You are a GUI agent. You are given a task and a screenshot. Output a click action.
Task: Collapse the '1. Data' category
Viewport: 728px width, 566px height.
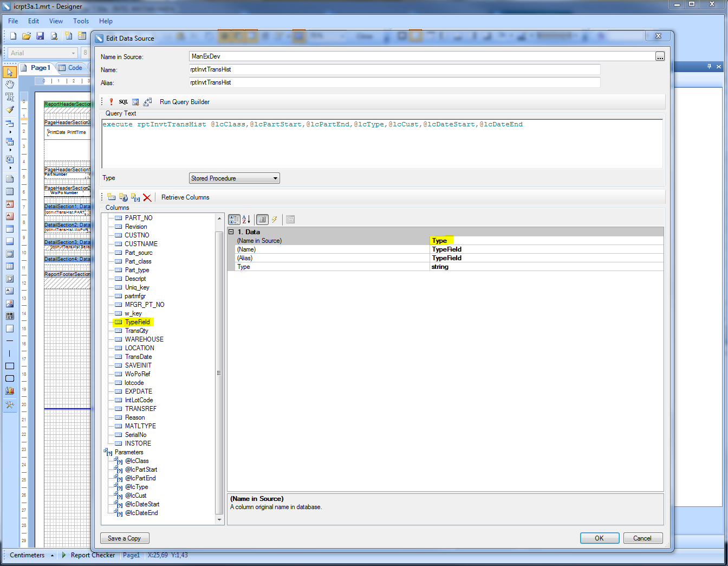(x=231, y=231)
